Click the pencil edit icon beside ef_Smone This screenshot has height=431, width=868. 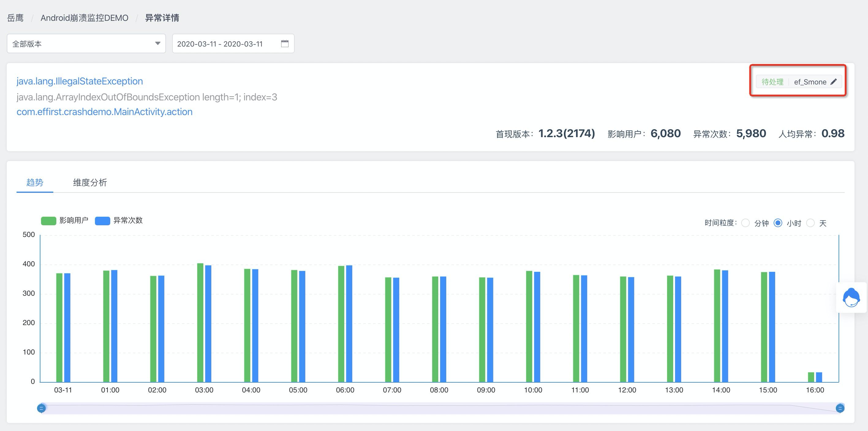834,82
